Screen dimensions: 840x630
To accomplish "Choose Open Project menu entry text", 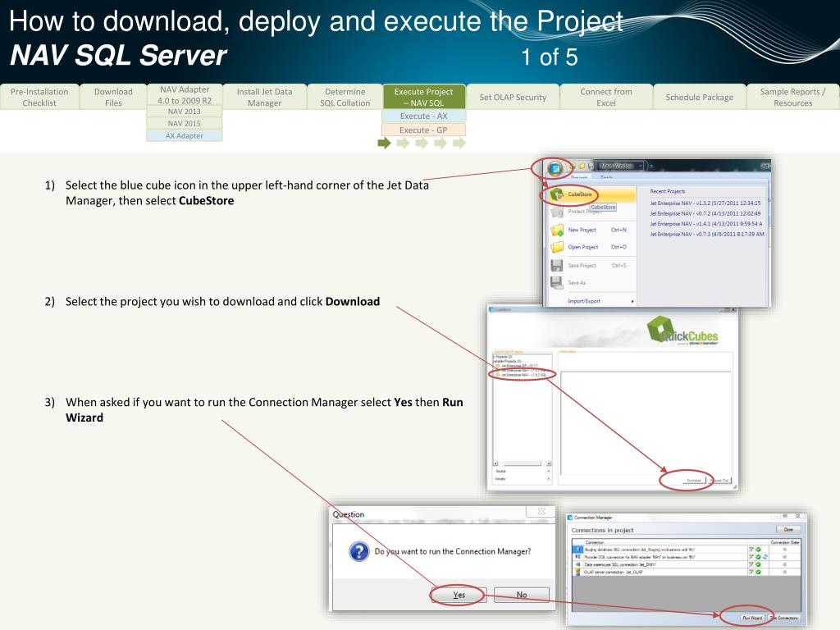I will click(583, 247).
